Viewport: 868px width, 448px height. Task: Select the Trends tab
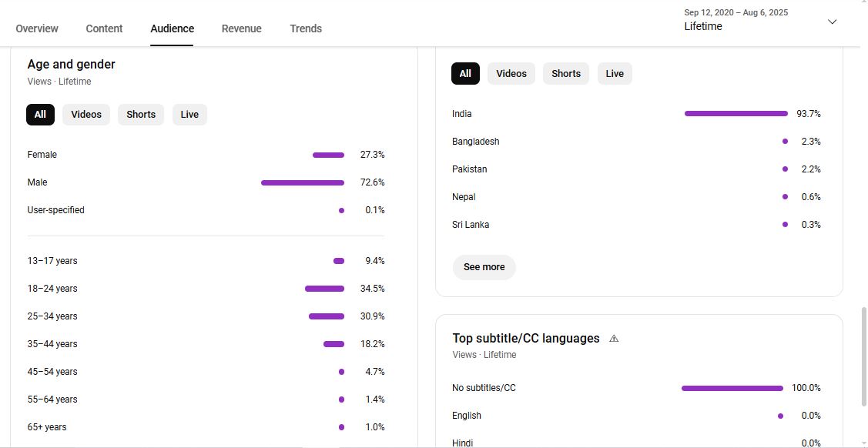tap(306, 28)
